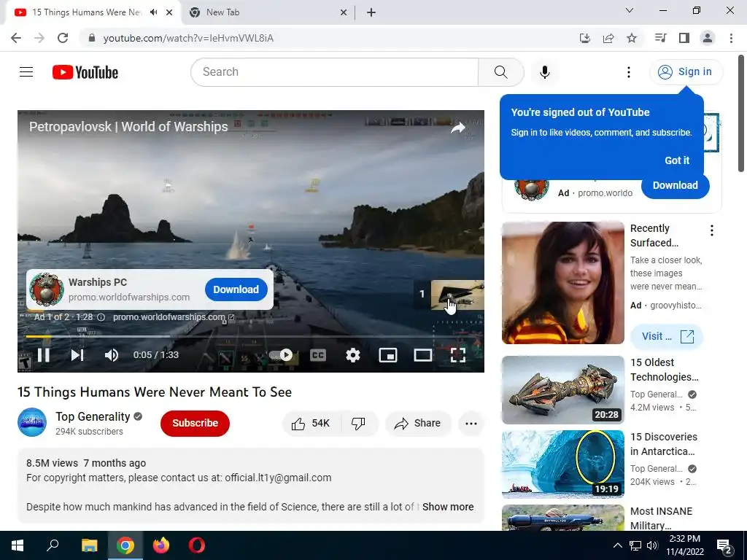
Task: Click the upcoming video preview thumbnail in player
Action: (457, 295)
